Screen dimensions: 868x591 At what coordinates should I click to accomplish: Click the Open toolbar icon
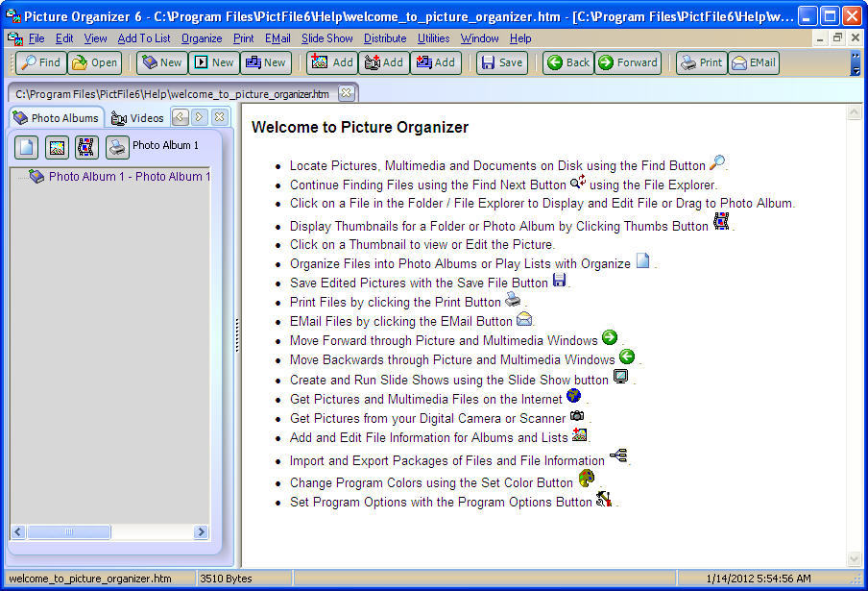click(94, 62)
